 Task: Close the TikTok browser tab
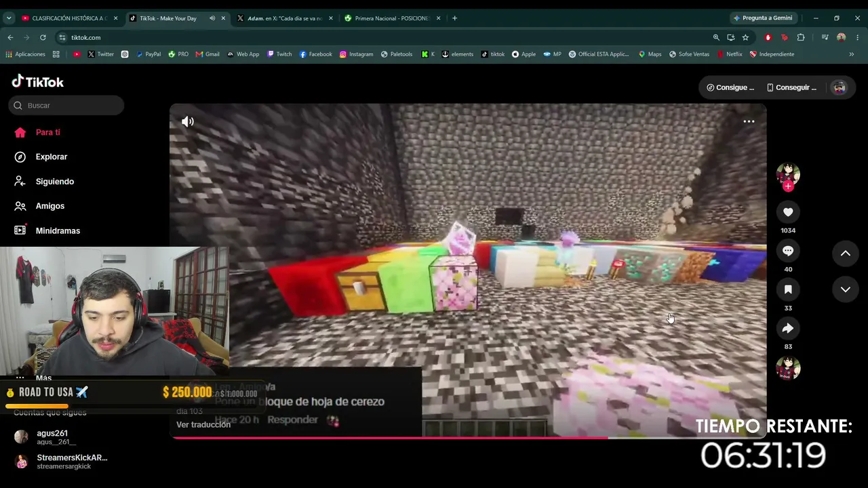(223, 18)
